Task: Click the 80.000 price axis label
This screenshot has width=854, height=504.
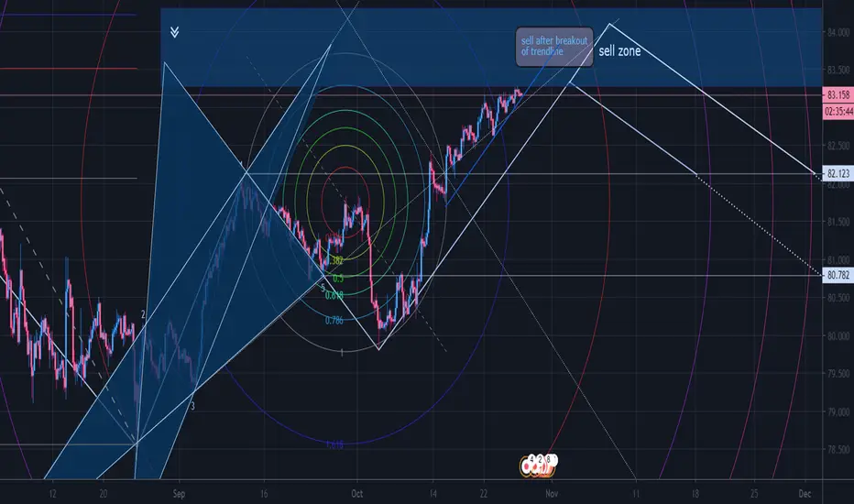Action: tap(838, 335)
